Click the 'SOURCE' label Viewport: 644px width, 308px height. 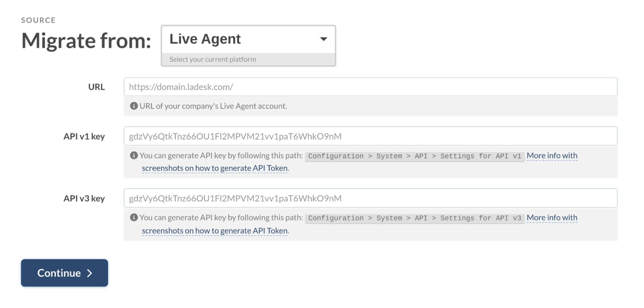[x=38, y=20]
